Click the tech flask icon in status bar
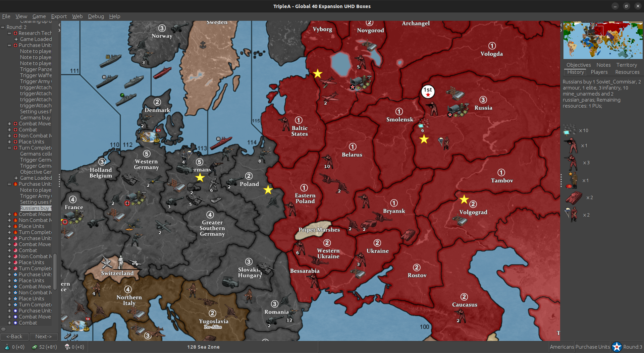This screenshot has width=644, height=353. pos(7,347)
